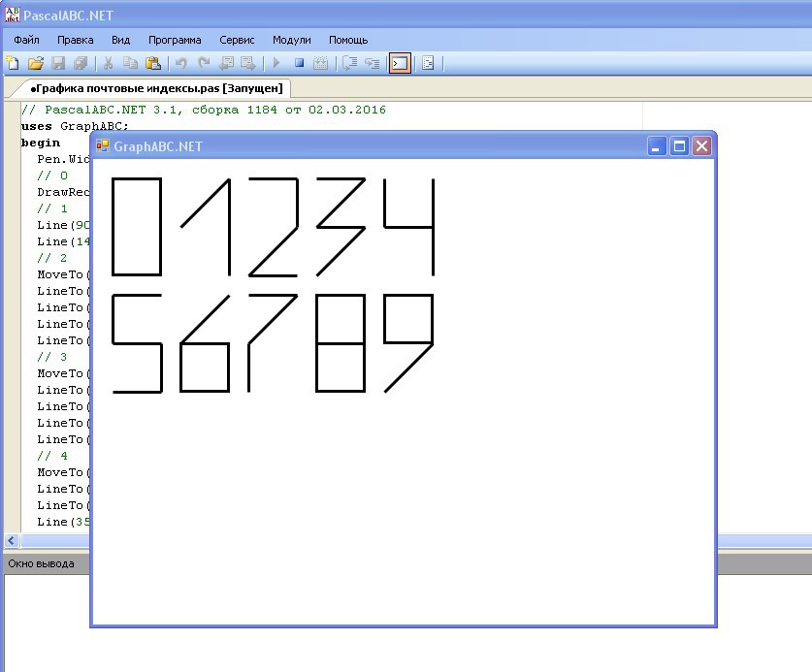Click the Open file folder icon

pyautogui.click(x=36, y=64)
